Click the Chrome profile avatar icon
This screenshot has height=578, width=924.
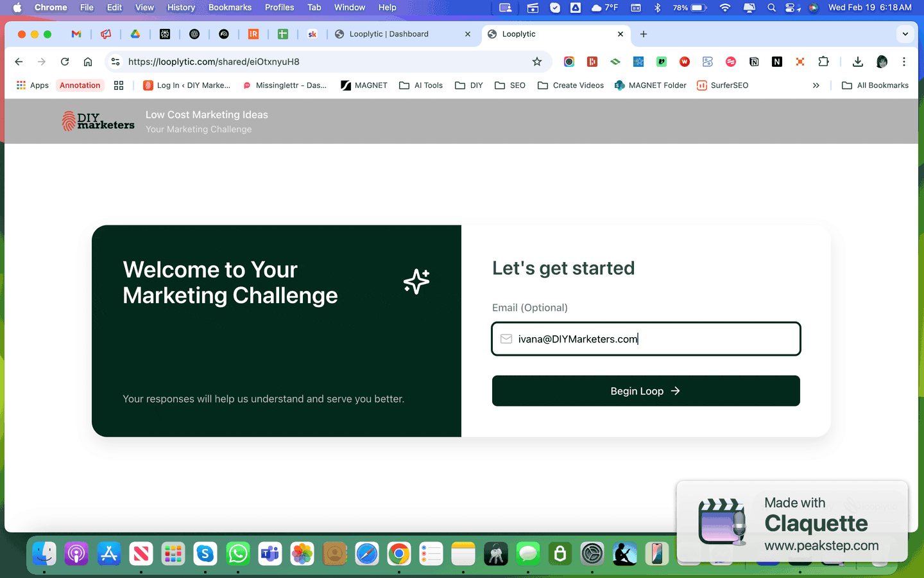tap(882, 62)
